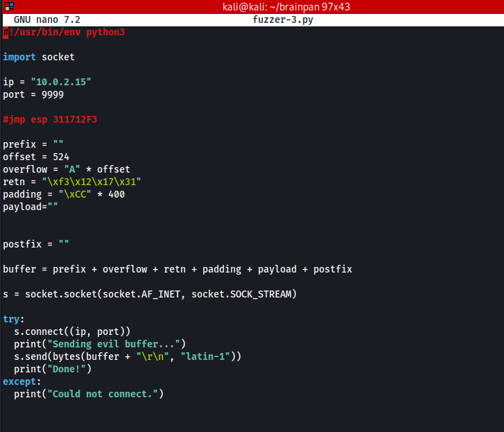Click the offset value 524
This screenshot has width=504, height=432.
61,157
